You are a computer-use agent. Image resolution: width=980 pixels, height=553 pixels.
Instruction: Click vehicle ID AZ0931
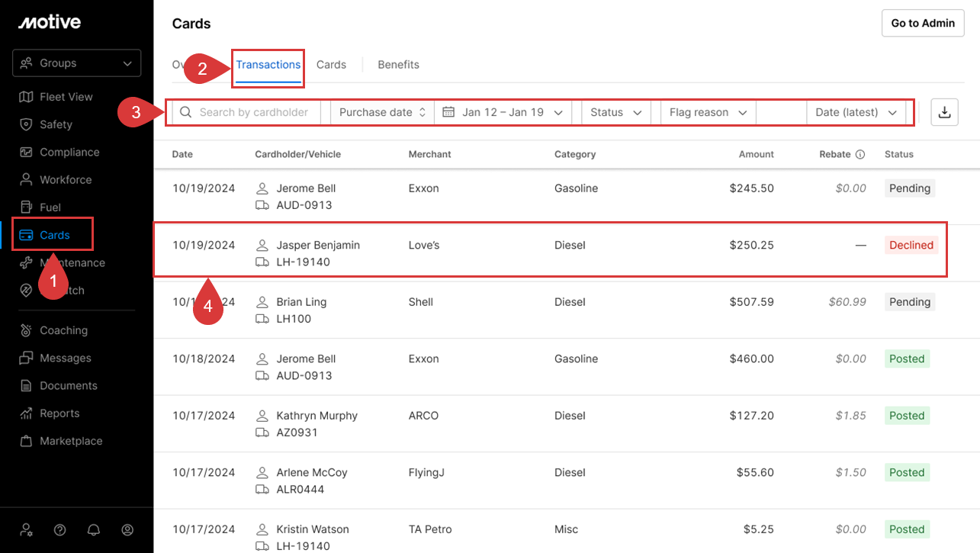(x=297, y=432)
